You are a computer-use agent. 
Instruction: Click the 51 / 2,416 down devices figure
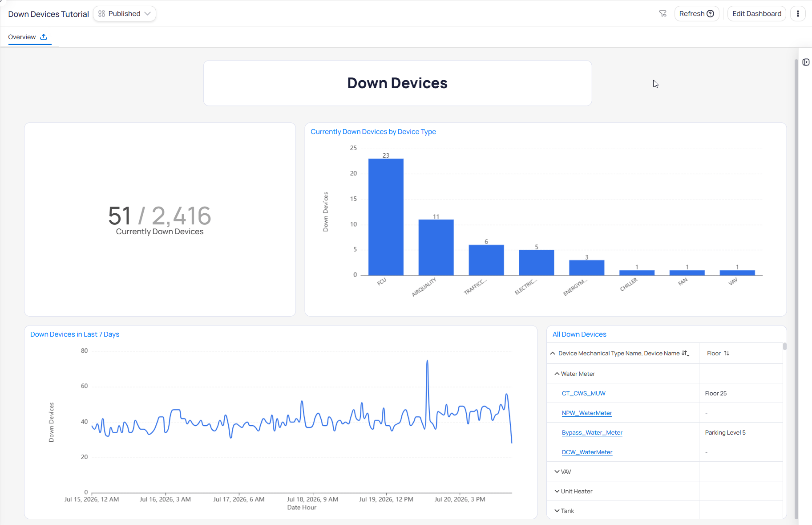coord(159,216)
